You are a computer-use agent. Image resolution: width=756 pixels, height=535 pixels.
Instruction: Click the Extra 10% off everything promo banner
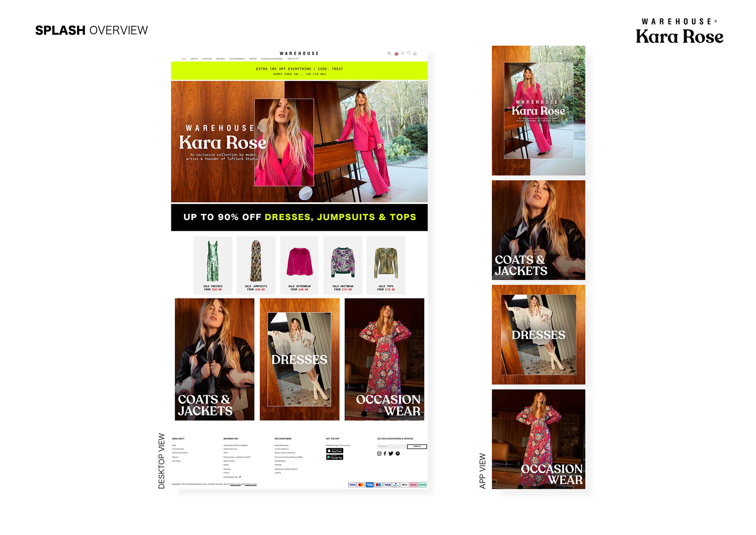click(299, 71)
